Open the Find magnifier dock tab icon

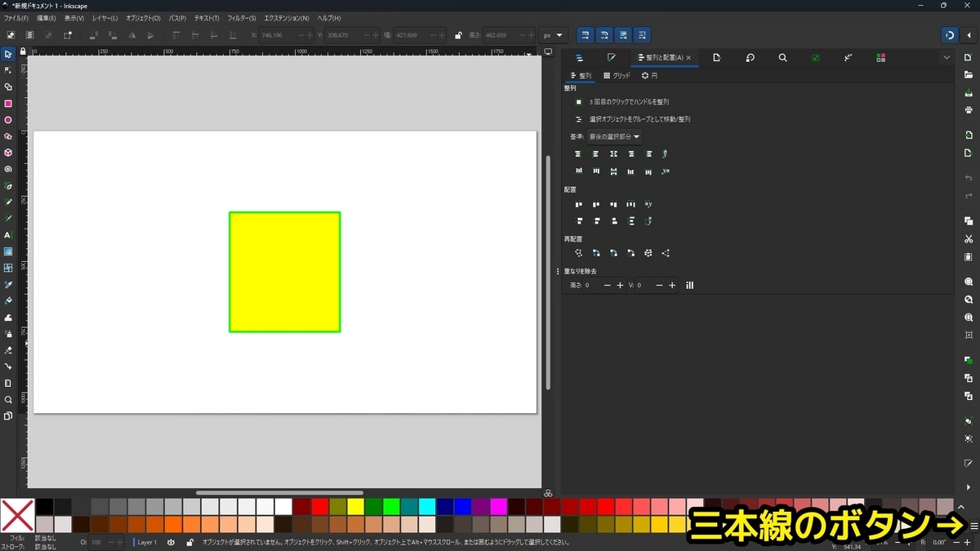pyautogui.click(x=782, y=58)
